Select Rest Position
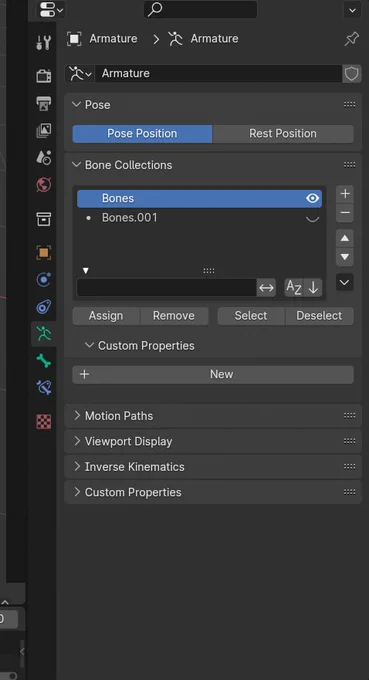 [283, 134]
